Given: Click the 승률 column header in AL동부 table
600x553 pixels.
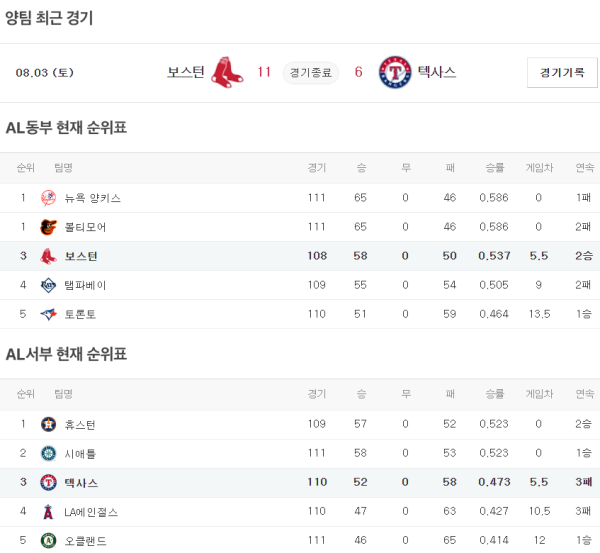Looking at the screenshot, I should (x=494, y=168).
